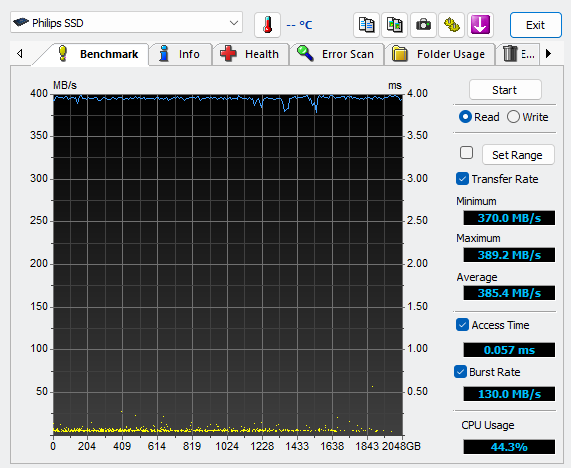
Task: Open the Error Scan tab
Action: click(336, 54)
